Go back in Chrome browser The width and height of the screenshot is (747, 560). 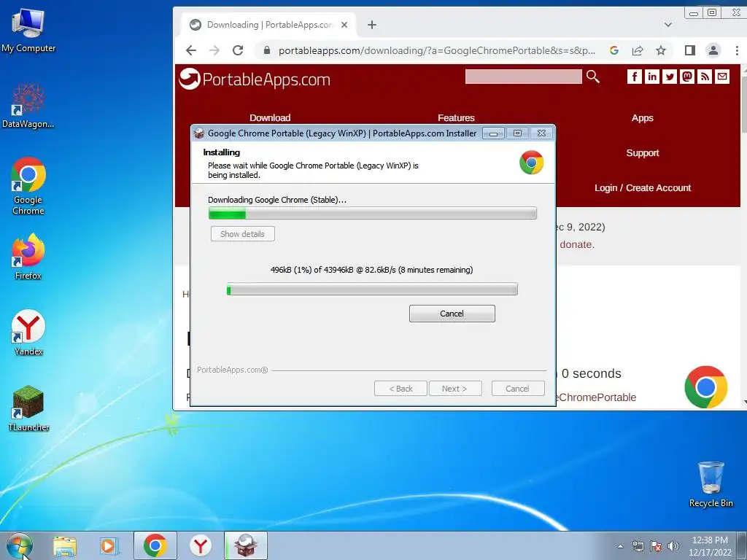tap(191, 50)
